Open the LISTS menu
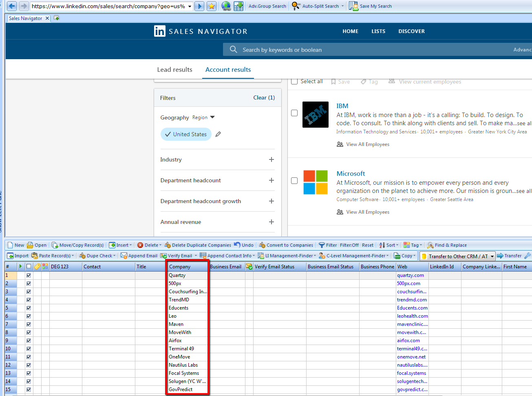 [378, 31]
